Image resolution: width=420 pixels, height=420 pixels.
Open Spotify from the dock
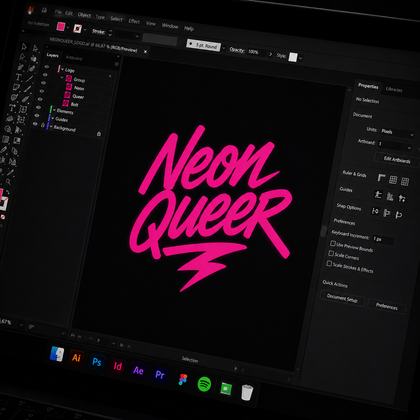pos(204,384)
